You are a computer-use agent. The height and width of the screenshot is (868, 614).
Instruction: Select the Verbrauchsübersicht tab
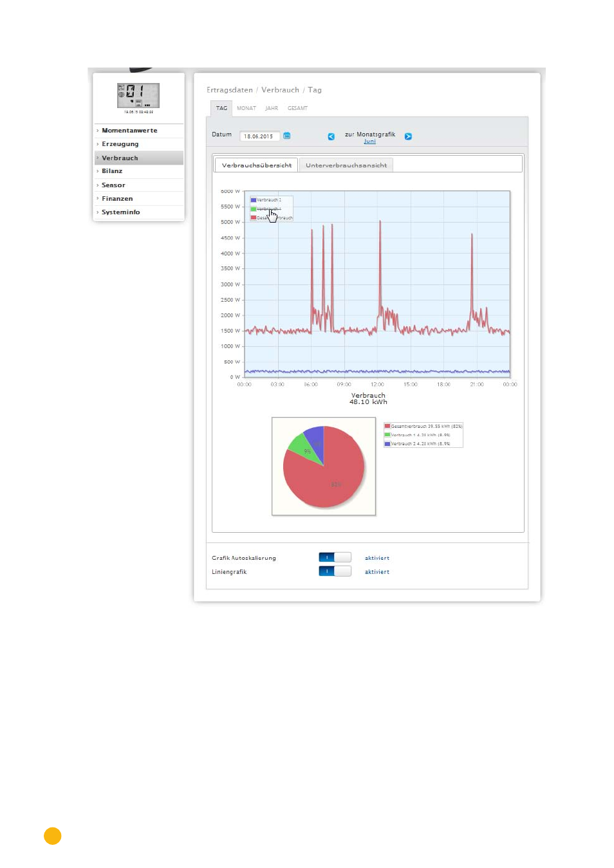click(256, 165)
